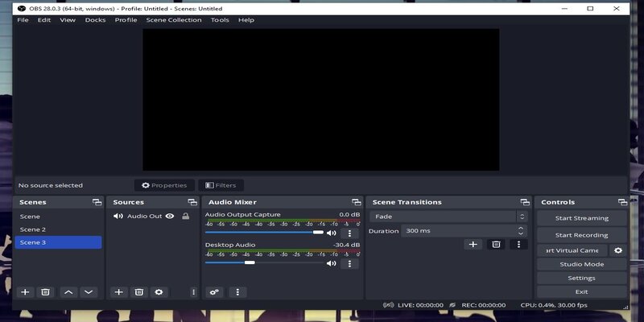Open OBS Settings
Screen dimensions: 644x322
[581, 278]
